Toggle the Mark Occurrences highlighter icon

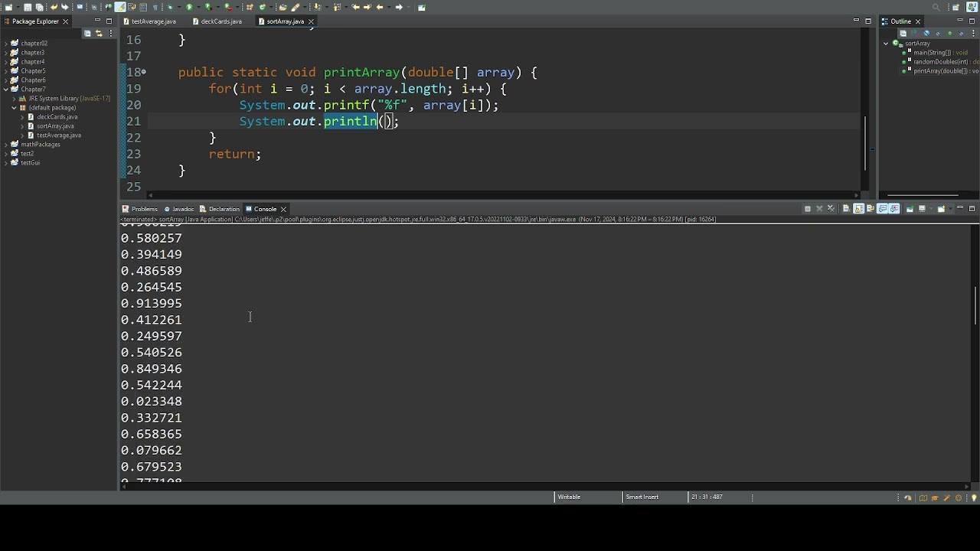(120, 7)
